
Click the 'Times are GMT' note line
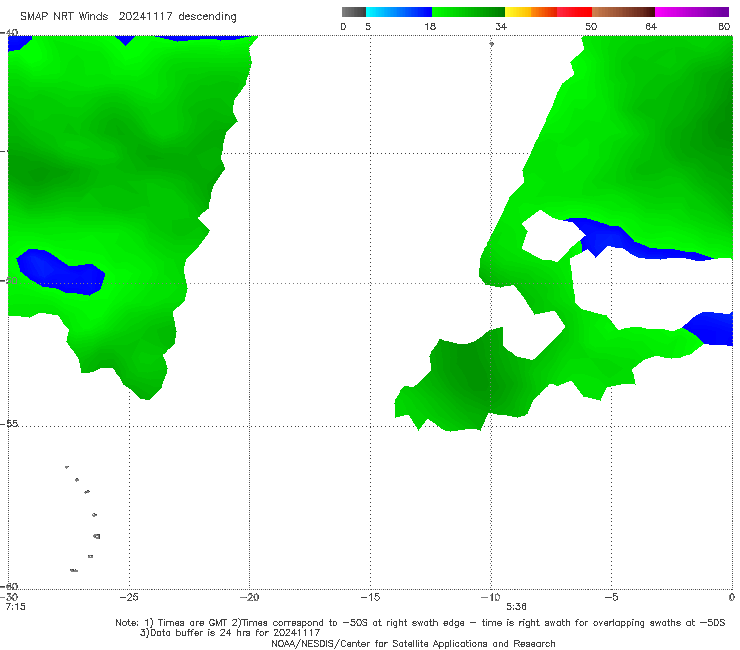(420, 623)
